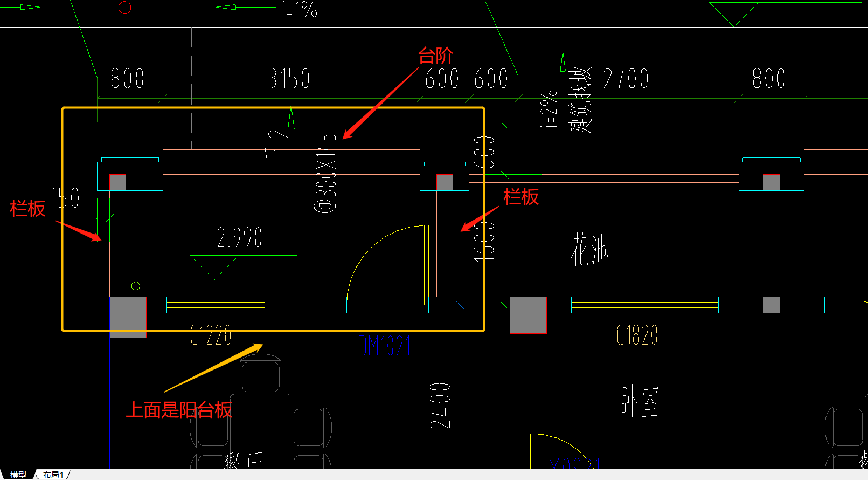Image resolution: width=868 pixels, height=480 pixels.
Task: Click the @300X145 step annotation
Action: click(326, 173)
